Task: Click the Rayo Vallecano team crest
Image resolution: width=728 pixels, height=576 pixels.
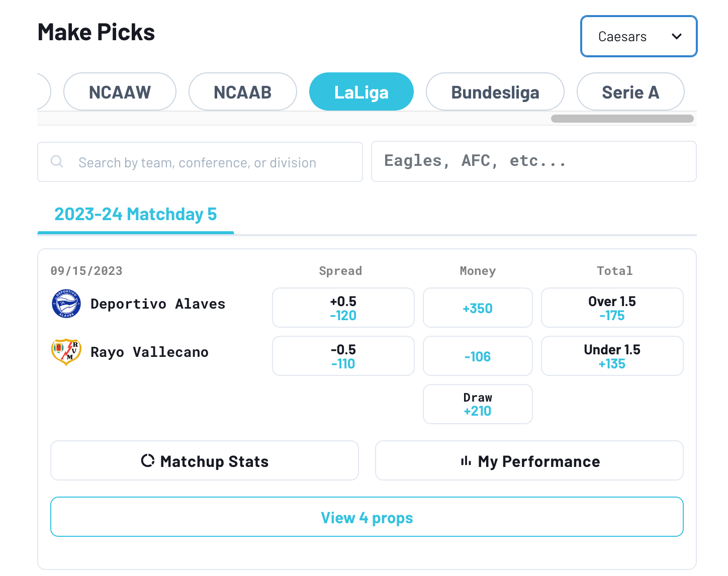Action: [66, 352]
